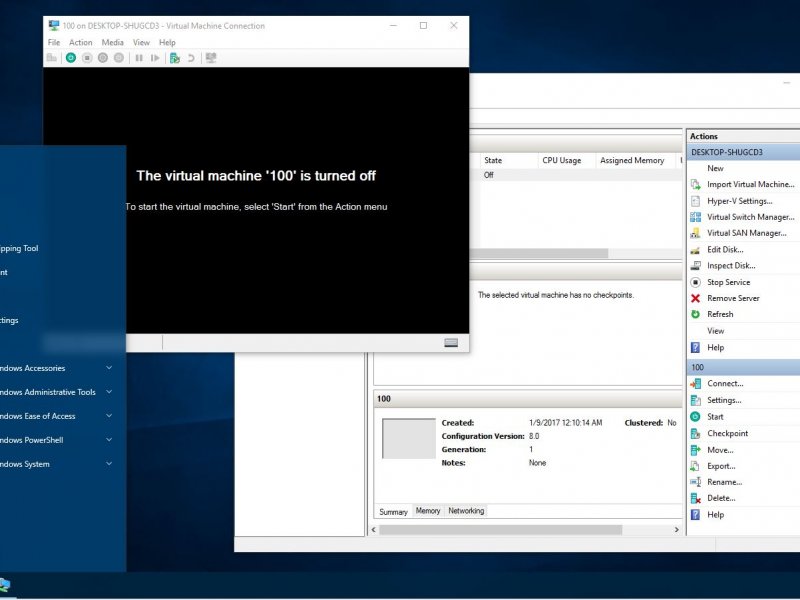Click the Revert toolbar icon
Viewport: 800px width, 600px height.
191,58
